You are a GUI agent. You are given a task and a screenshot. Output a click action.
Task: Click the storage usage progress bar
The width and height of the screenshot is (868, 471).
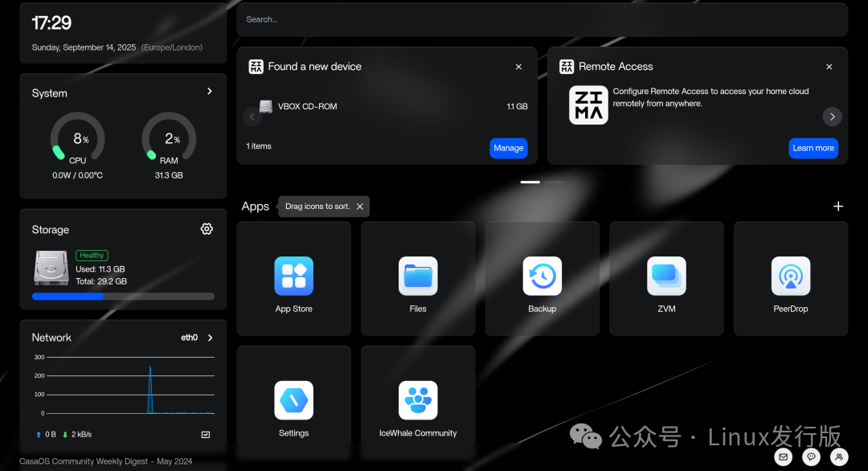pos(122,296)
